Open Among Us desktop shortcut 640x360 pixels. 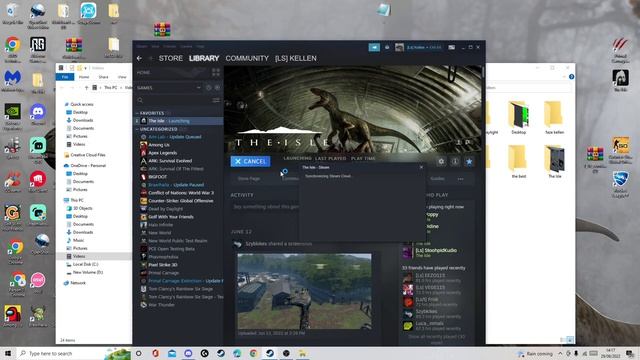tap(13, 316)
